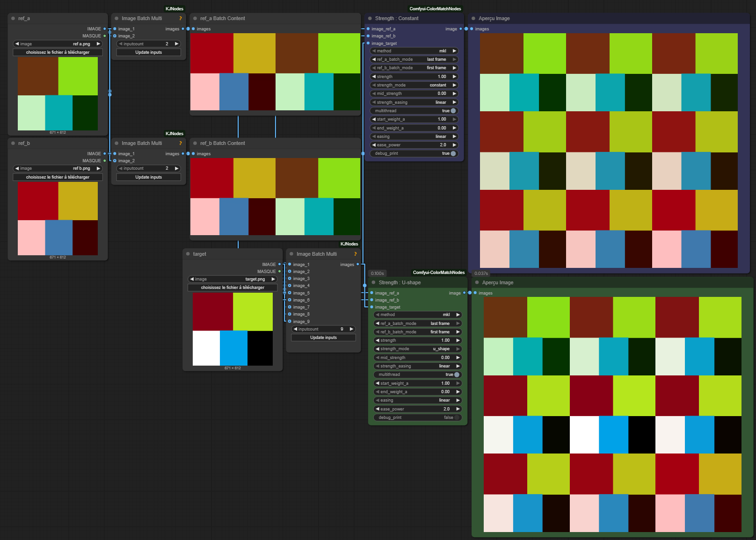This screenshot has width=756, height=540.
Task: Collapse ref_b Batch Content node dot
Action: (195, 143)
